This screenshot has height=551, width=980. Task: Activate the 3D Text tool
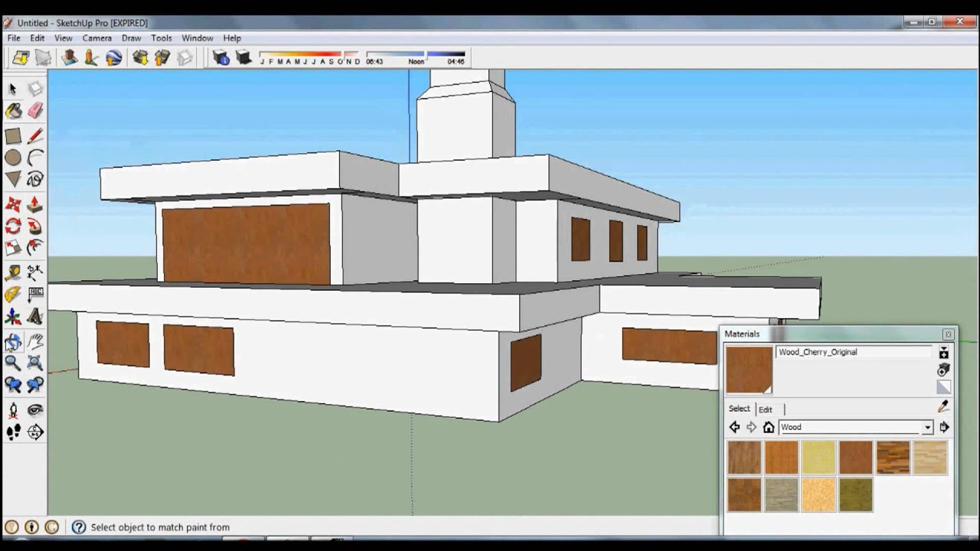[35, 317]
